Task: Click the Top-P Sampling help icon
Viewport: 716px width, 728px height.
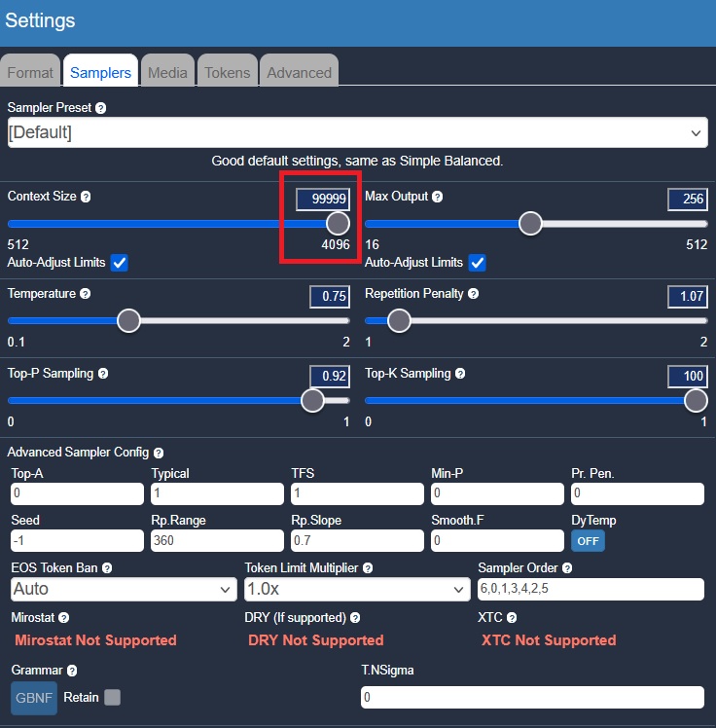Action: [x=103, y=374]
